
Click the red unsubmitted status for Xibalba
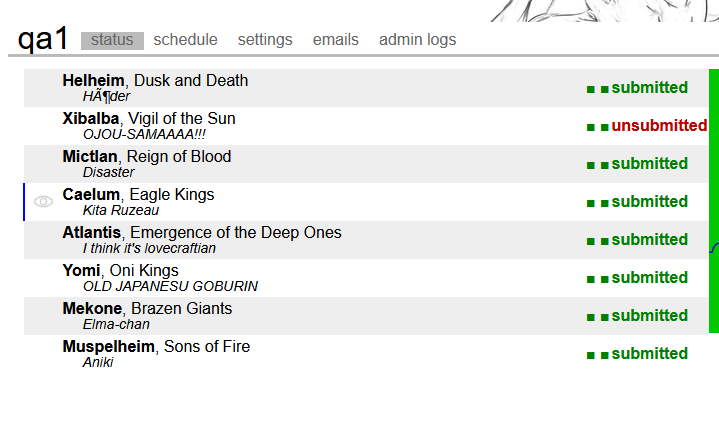[659, 126]
